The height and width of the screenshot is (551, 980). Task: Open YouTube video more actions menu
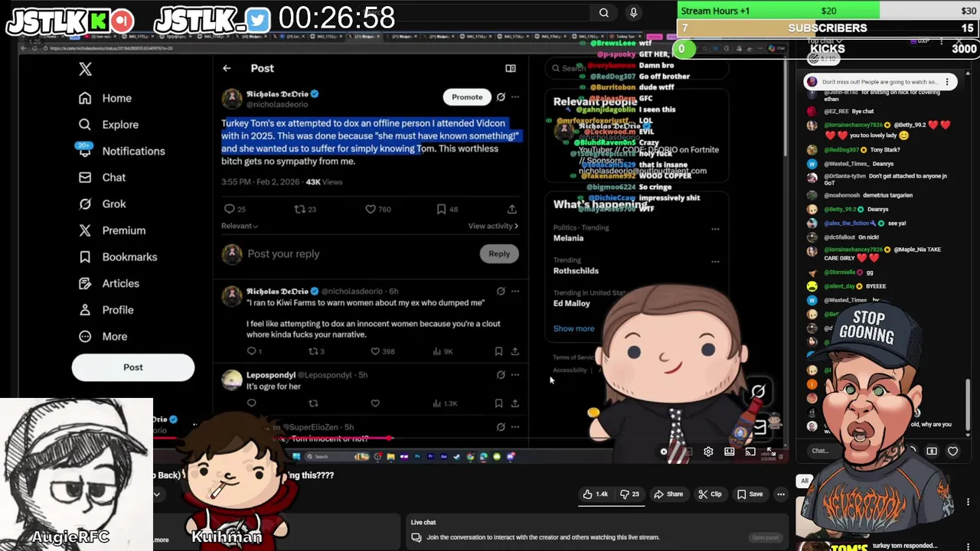pyautogui.click(x=781, y=494)
